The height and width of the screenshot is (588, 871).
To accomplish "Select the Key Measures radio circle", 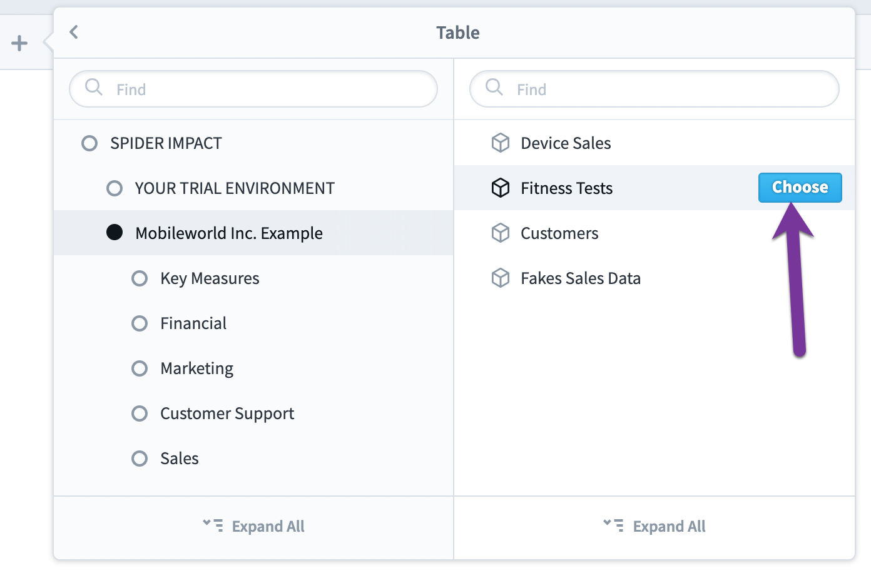I will pyautogui.click(x=140, y=278).
